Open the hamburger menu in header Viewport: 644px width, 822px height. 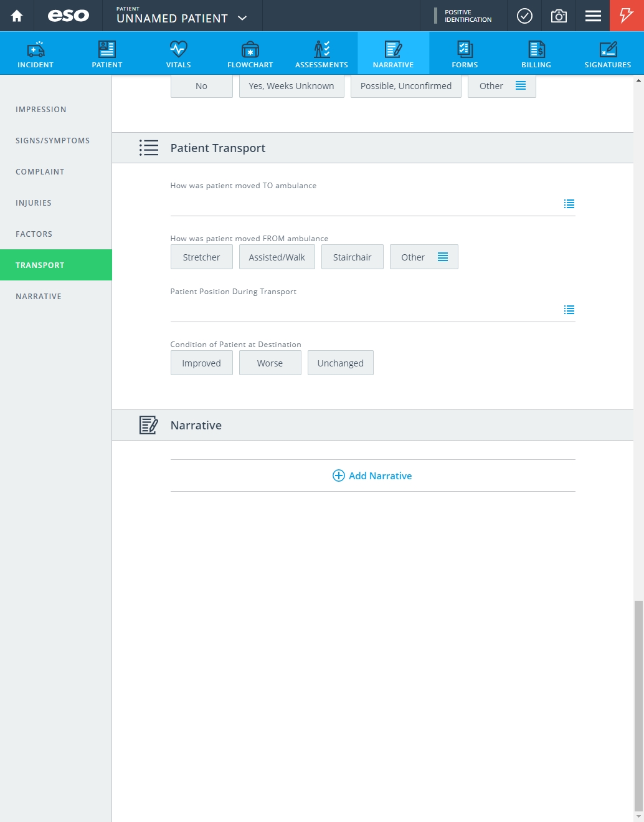(x=593, y=16)
